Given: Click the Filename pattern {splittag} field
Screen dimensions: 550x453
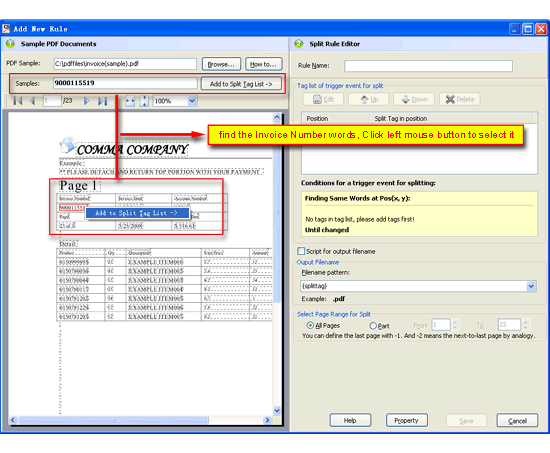Looking at the screenshot, I should tap(413, 286).
